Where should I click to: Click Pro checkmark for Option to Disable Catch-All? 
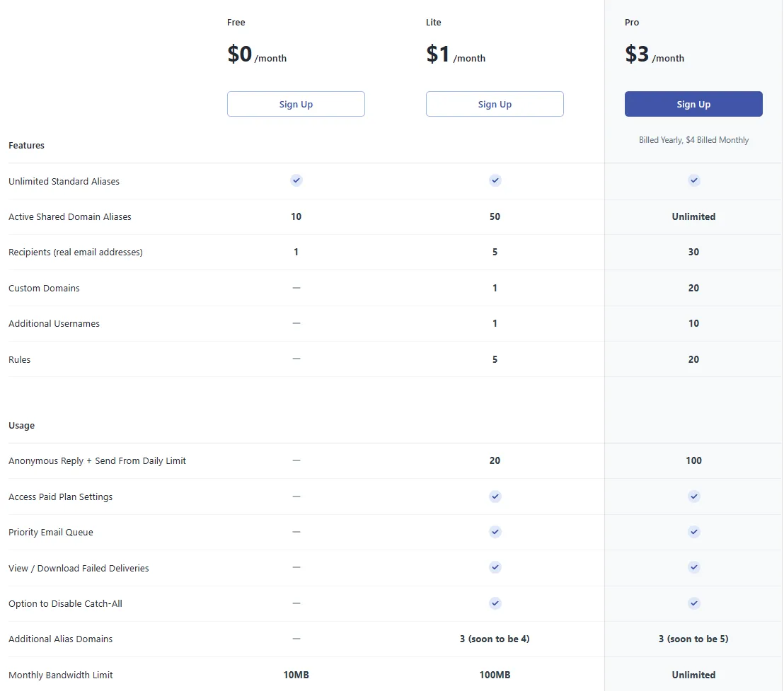click(x=694, y=603)
